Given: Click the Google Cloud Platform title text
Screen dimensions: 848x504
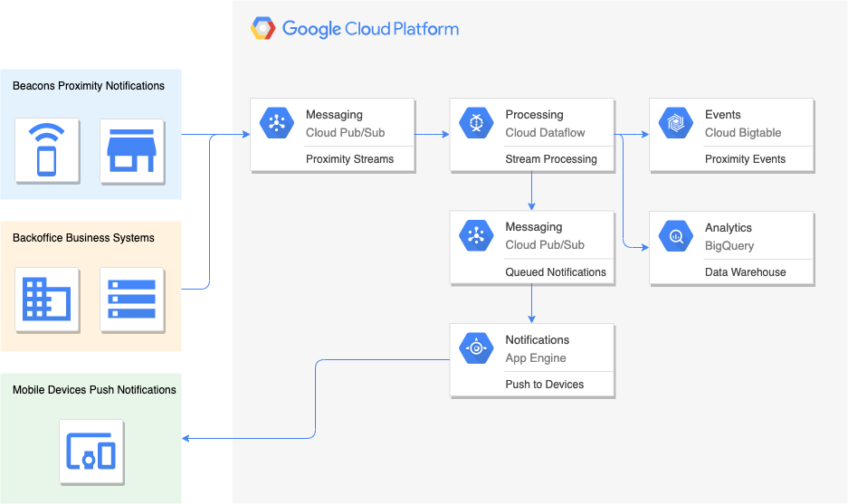Looking at the screenshot, I should 370,29.
